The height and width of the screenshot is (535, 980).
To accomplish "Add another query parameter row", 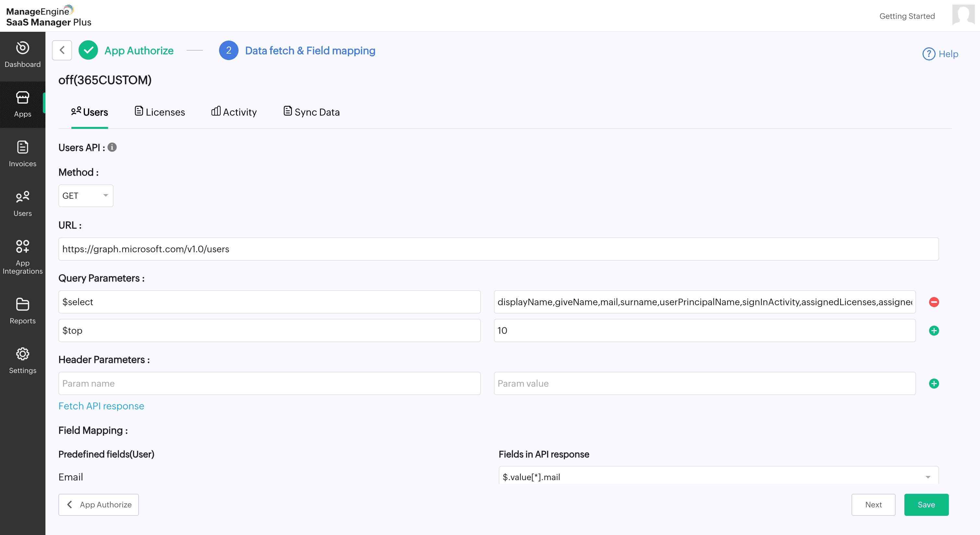I will (x=934, y=330).
